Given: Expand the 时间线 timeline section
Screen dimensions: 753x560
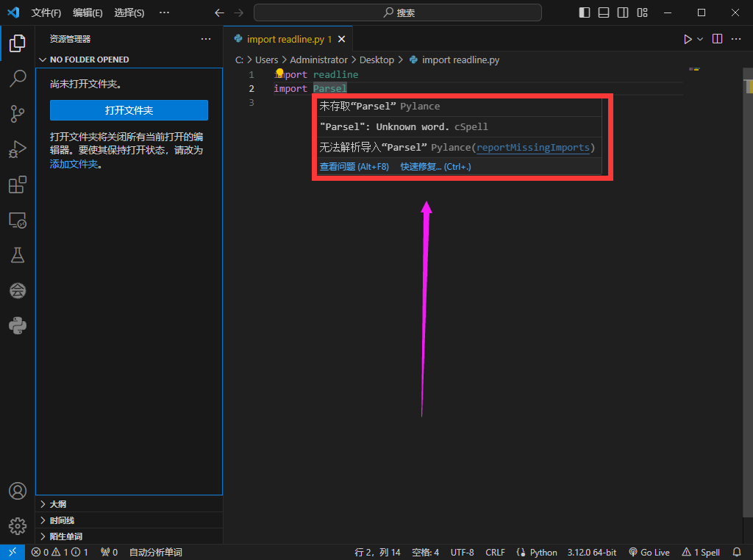Looking at the screenshot, I should click(x=61, y=520).
